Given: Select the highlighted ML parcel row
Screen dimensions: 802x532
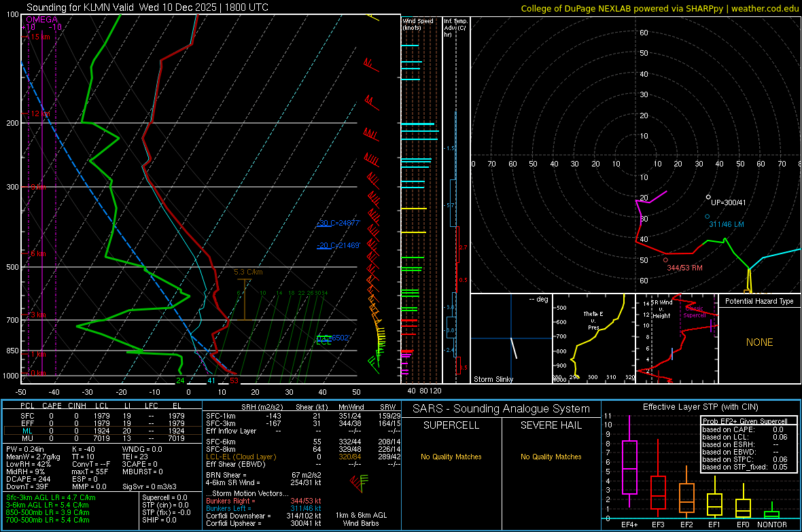Looking at the screenshot, I should click(103, 431).
